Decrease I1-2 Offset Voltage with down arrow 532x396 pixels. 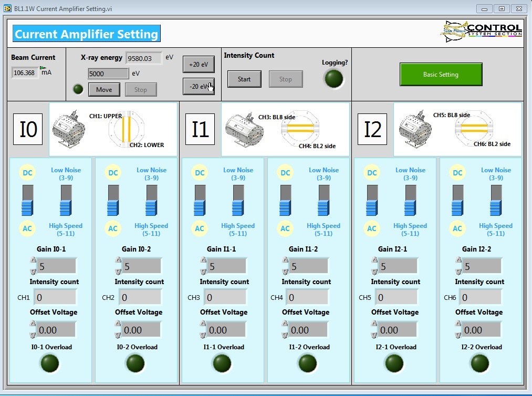tap(285, 335)
